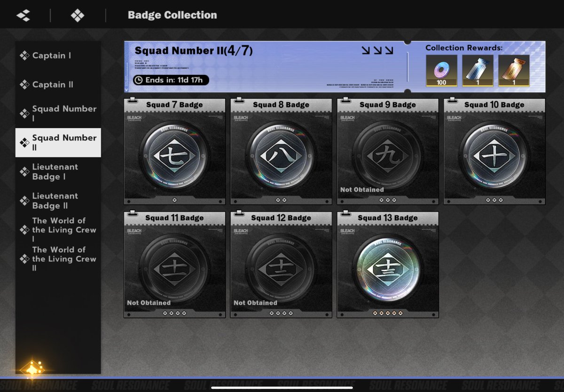Click the Squad 8 Badge title

pos(281,104)
